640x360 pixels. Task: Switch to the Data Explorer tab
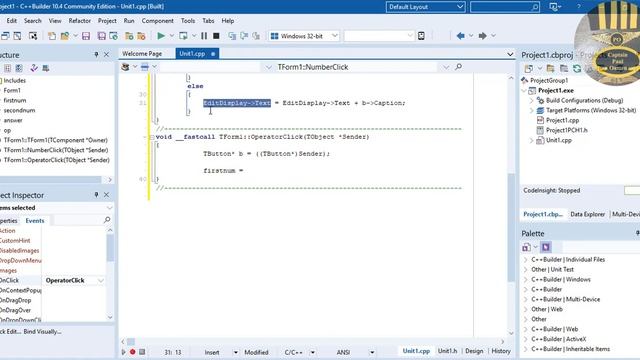tap(587, 214)
